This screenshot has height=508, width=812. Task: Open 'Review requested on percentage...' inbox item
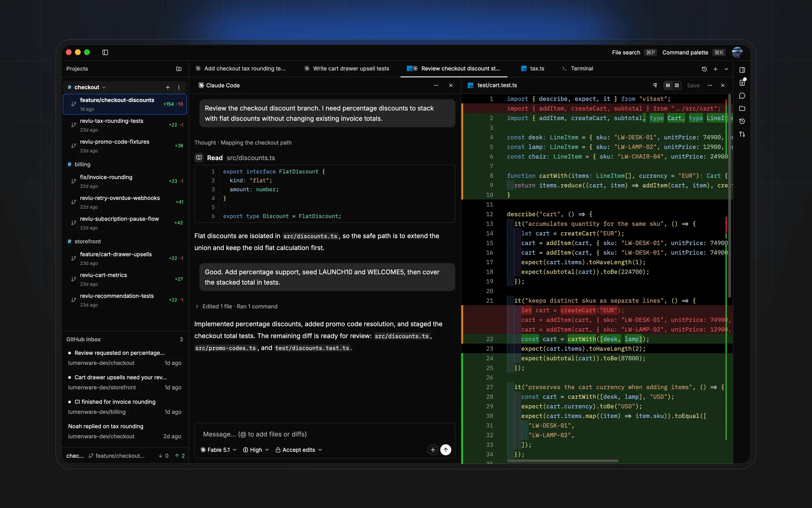click(x=125, y=358)
